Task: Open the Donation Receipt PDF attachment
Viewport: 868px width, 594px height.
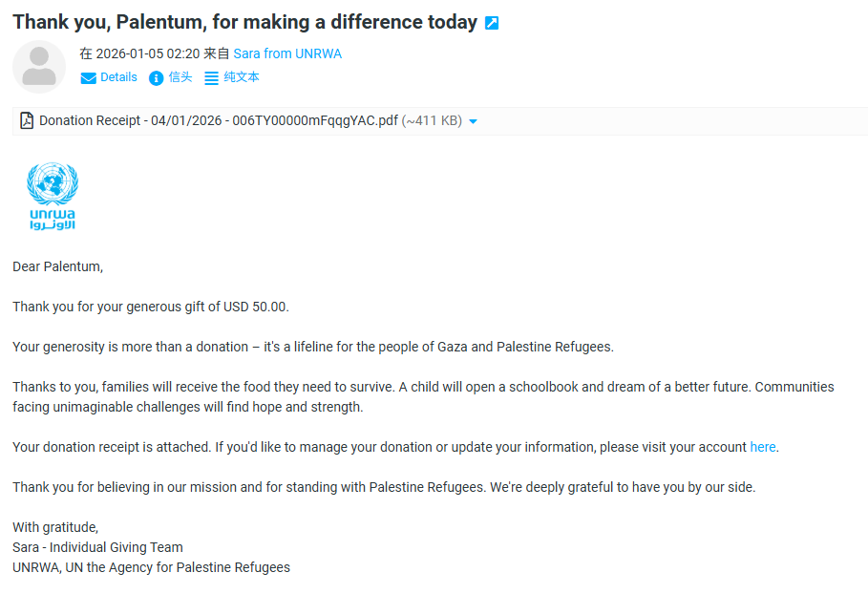Action: coord(218,121)
